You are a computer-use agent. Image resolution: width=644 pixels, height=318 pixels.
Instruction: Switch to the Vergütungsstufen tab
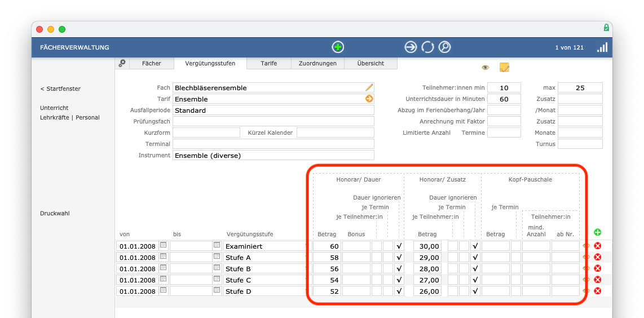click(210, 63)
